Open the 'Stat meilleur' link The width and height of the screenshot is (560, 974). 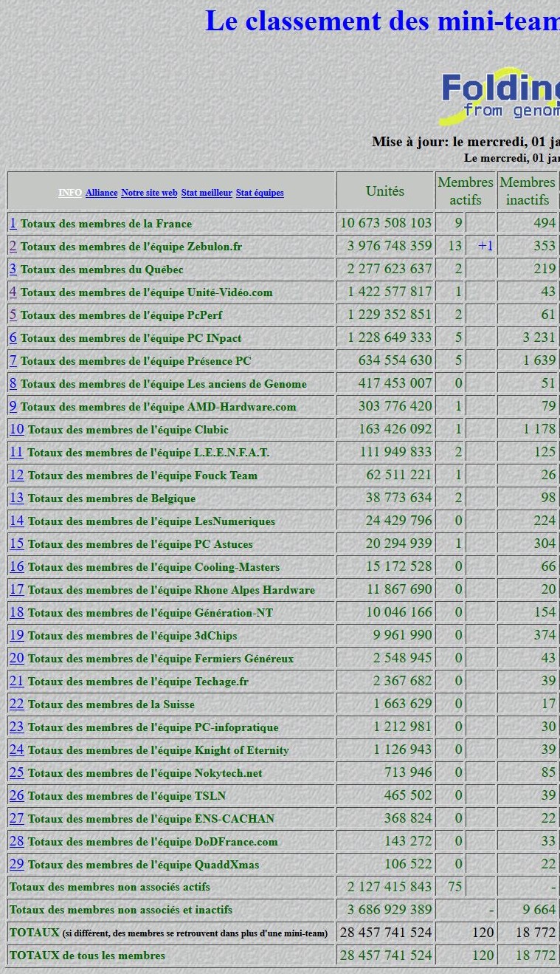coord(207,193)
